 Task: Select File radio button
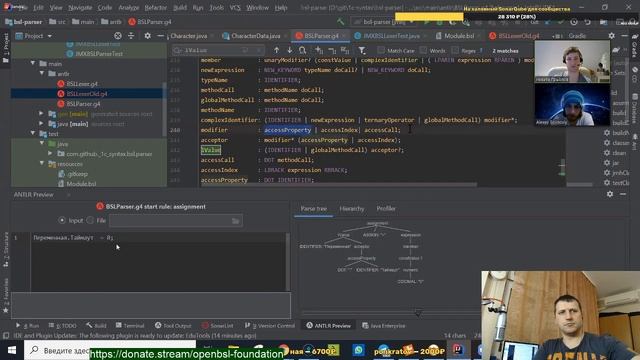pos(90,220)
